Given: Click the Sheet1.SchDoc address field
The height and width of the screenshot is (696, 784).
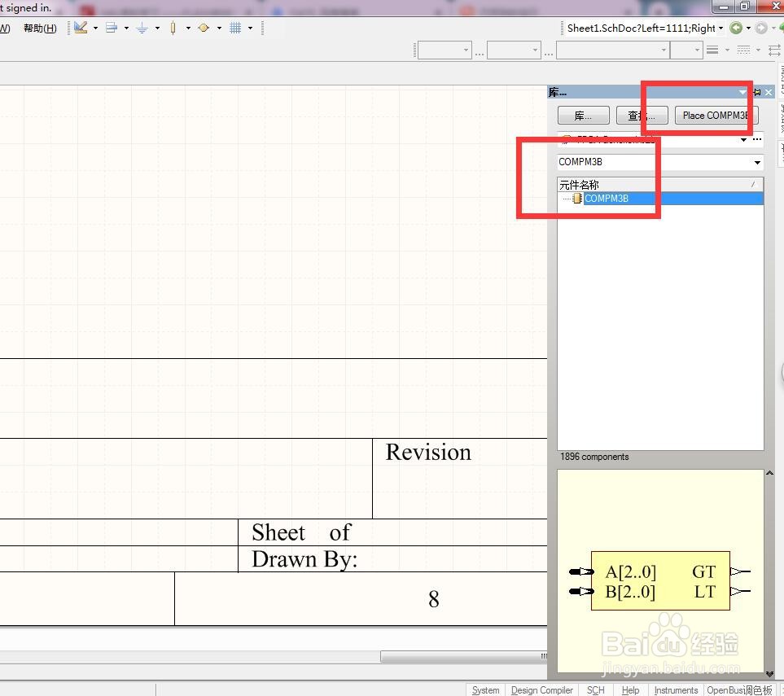Looking at the screenshot, I should [641, 28].
